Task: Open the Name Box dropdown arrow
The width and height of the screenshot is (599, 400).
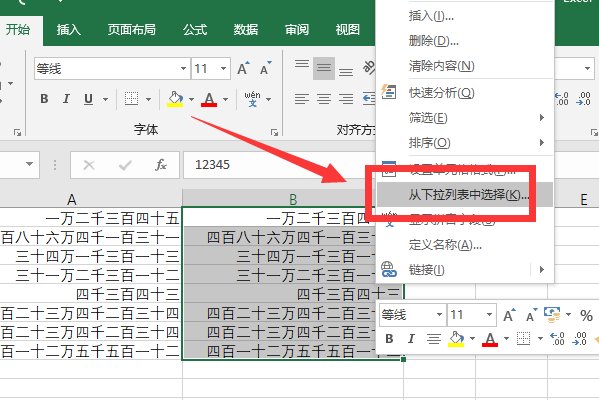Action: pyautogui.click(x=29, y=164)
